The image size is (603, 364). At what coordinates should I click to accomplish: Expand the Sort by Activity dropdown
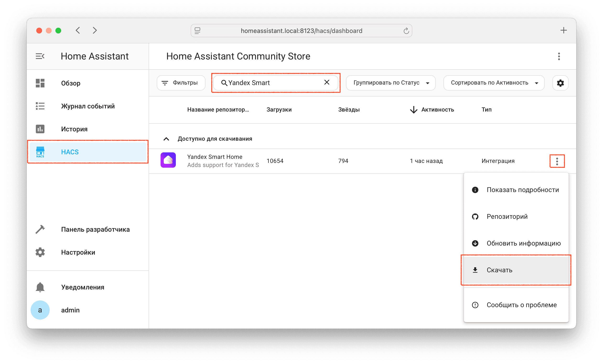pos(494,83)
